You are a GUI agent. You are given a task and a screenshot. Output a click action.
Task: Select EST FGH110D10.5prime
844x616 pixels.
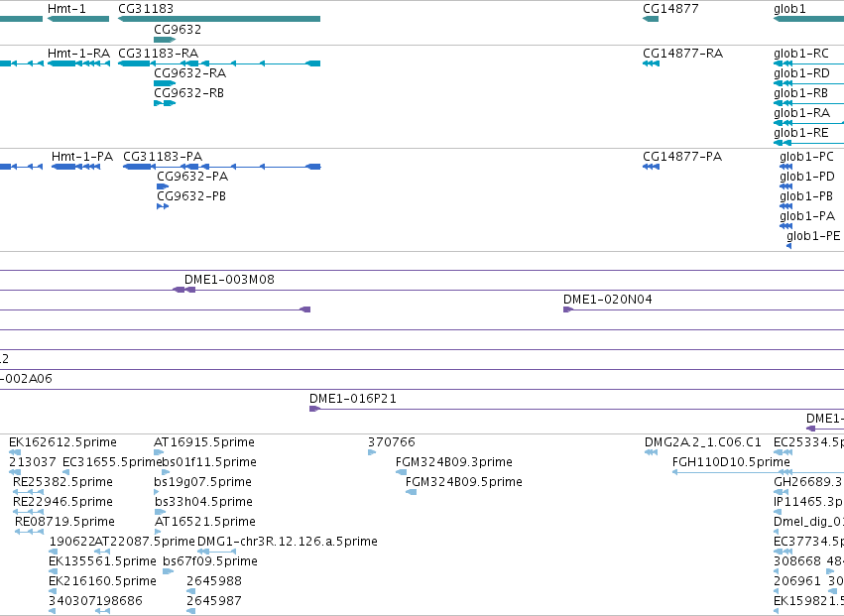point(732,462)
